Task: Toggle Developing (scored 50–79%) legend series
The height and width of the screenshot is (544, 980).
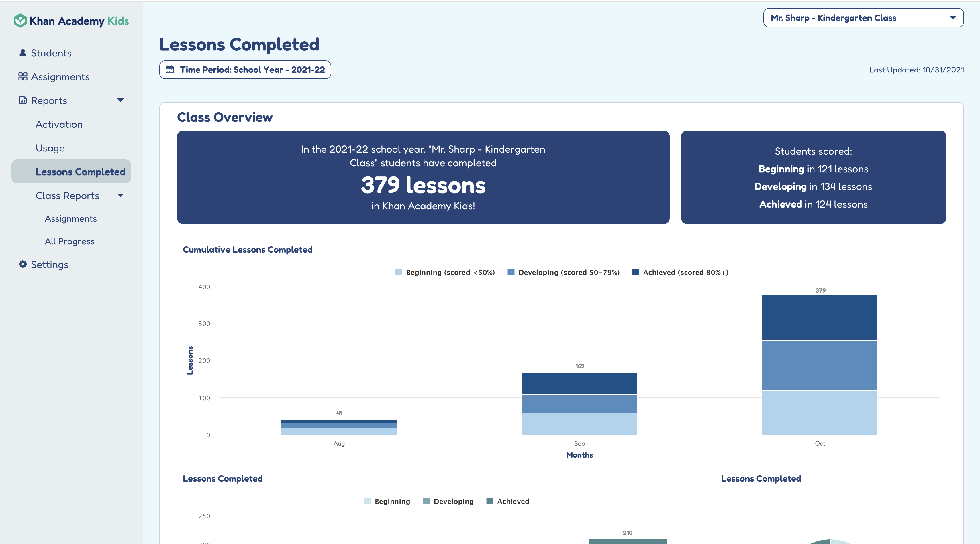Action: pyautogui.click(x=563, y=272)
